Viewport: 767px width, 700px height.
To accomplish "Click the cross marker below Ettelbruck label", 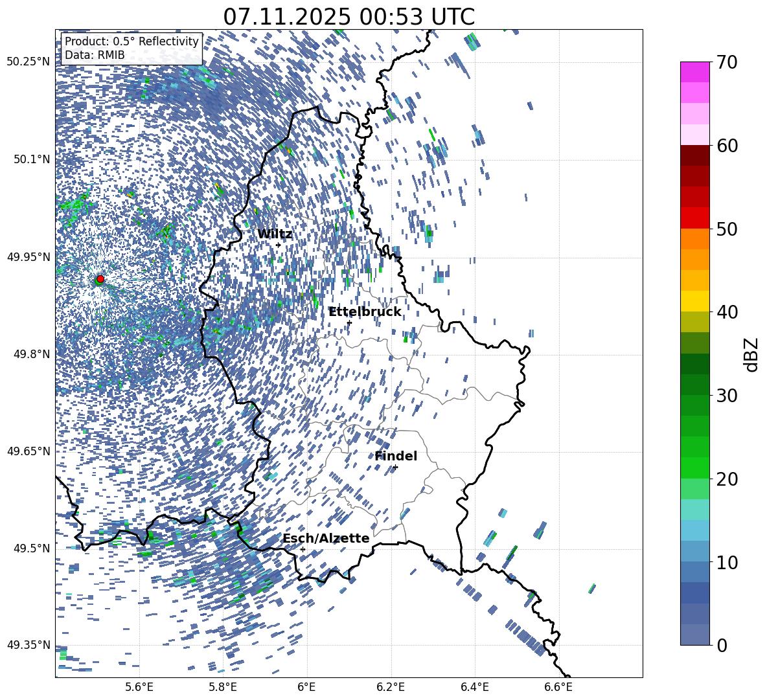I will point(349,322).
